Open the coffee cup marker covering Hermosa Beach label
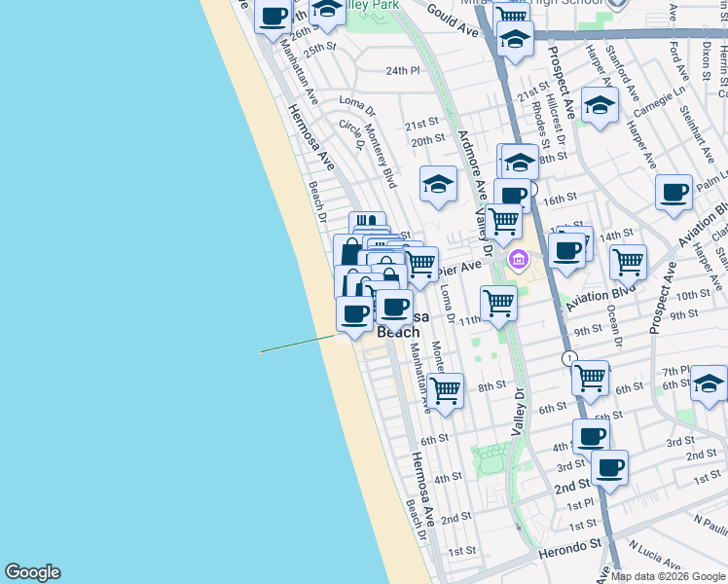Viewport: 728px width, 584px height. coord(394,311)
